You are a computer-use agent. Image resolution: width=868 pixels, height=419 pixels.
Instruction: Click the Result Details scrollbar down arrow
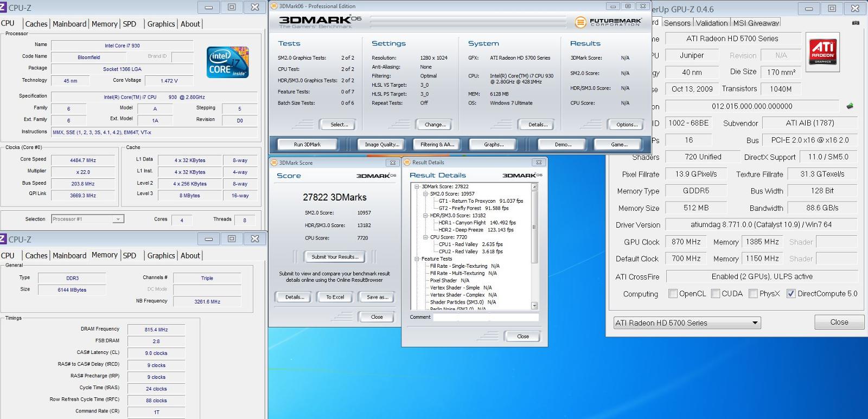[534, 305]
